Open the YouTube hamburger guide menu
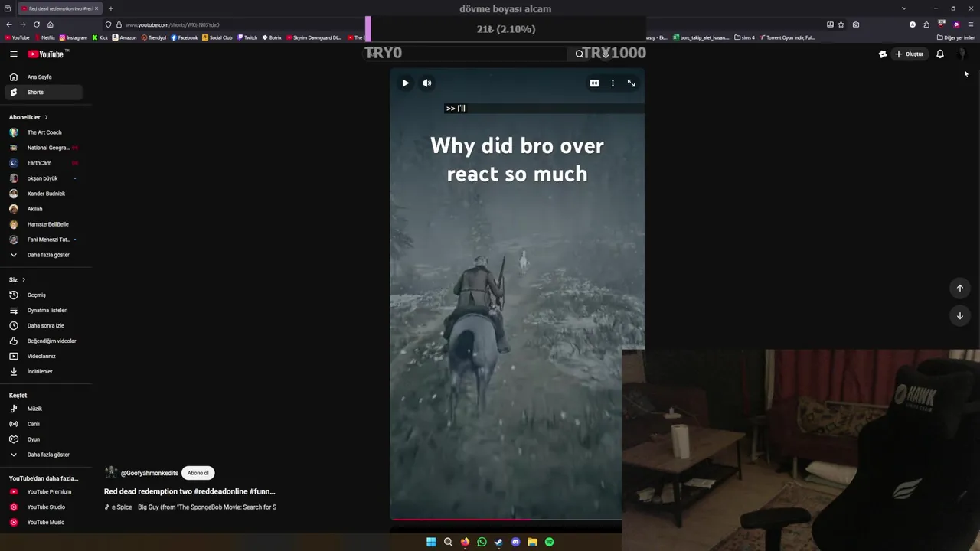The height and width of the screenshot is (551, 980). click(x=14, y=54)
